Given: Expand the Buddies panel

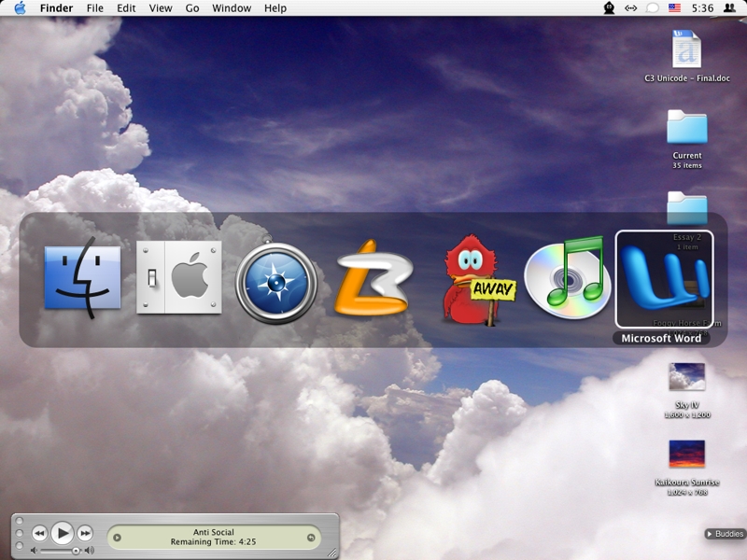Looking at the screenshot, I should 725,534.
